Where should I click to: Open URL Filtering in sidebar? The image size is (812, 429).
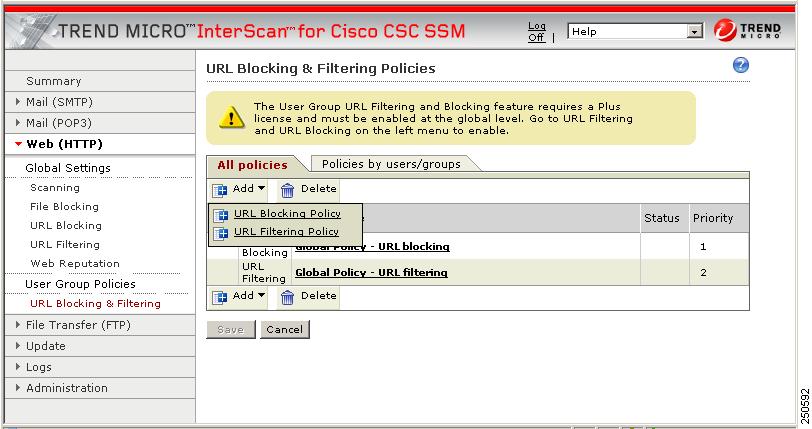pyautogui.click(x=65, y=245)
